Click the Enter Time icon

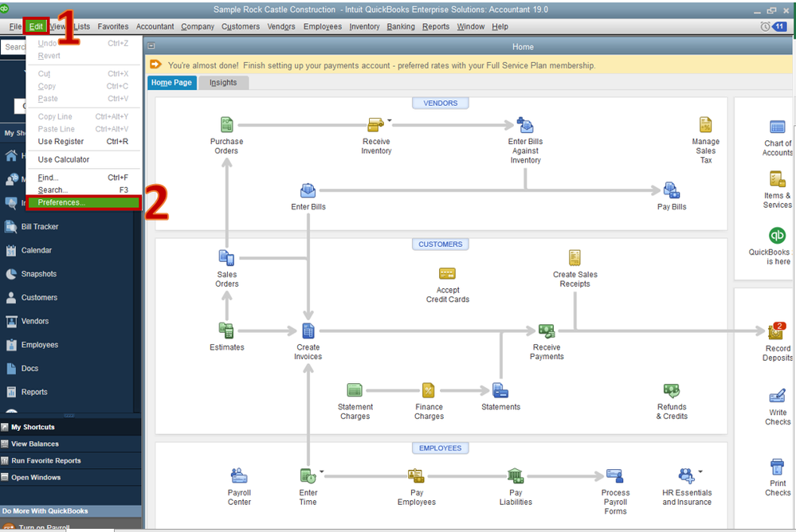308,476
